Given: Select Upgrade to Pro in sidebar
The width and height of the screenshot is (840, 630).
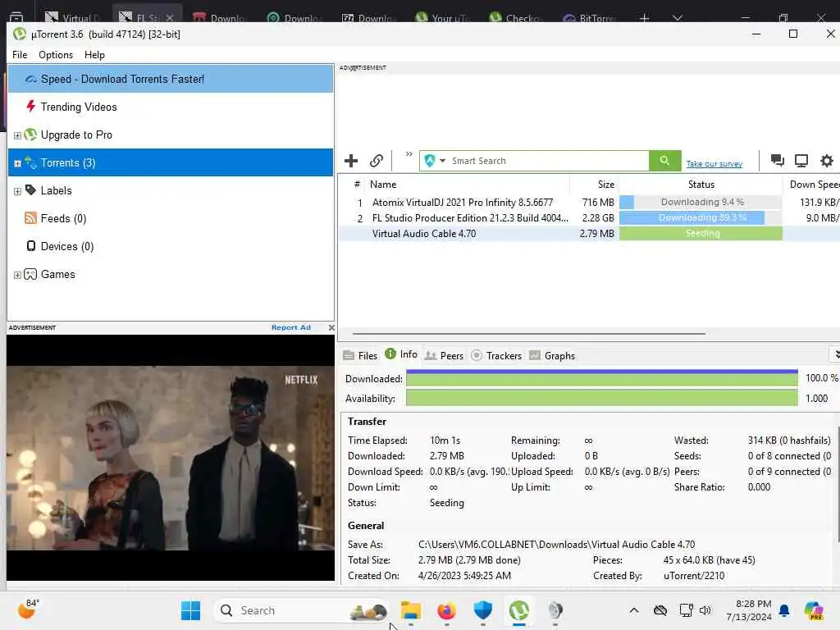Looking at the screenshot, I should (x=171, y=135).
